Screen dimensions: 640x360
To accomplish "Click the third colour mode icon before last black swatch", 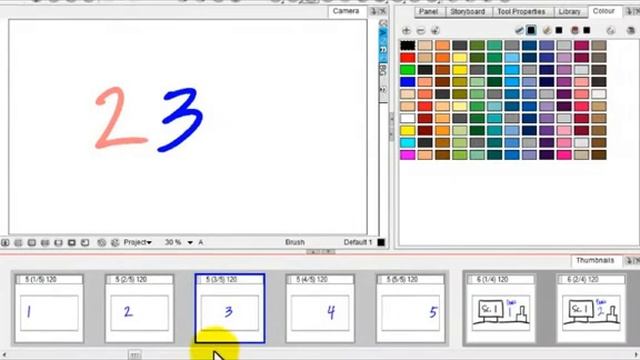I will [575, 30].
